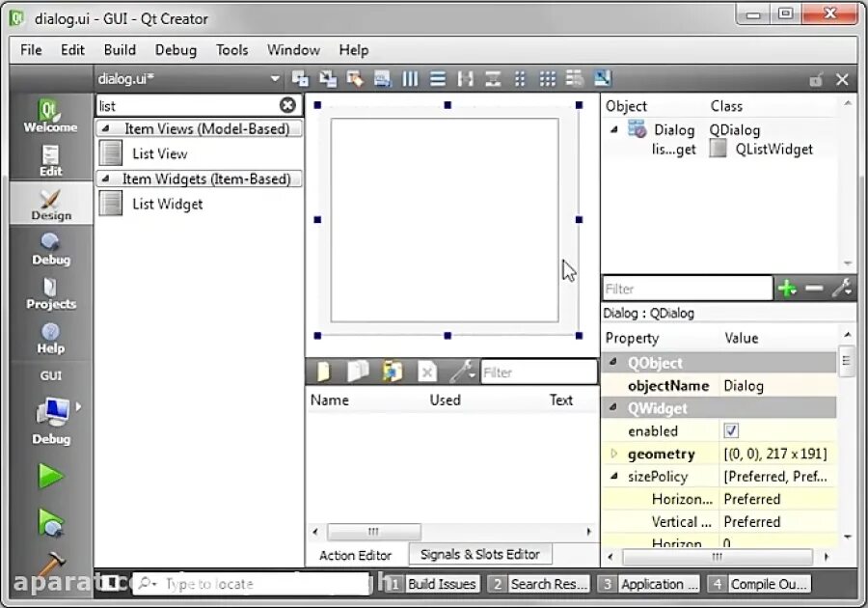This screenshot has height=608, width=868.
Task: Open Action Editor configure wrench menu
Action: tap(463, 372)
